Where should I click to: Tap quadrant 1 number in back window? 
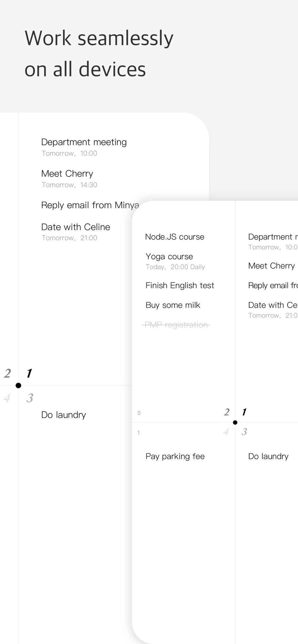29,373
